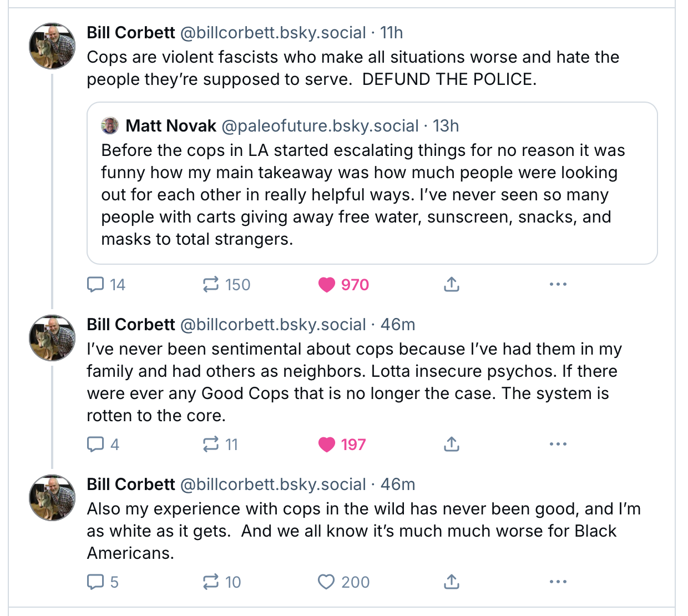Viewport: 688px width, 616px height.
Task: Repost the post with 11 reposts
Action: click(x=220, y=445)
